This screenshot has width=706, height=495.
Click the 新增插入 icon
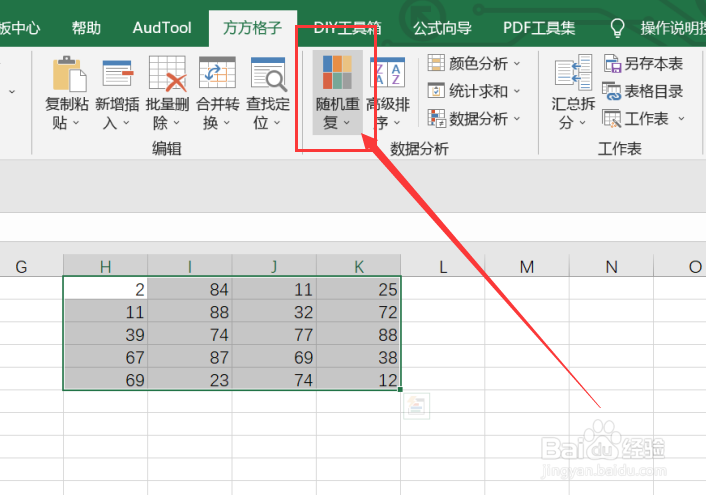coord(118,73)
